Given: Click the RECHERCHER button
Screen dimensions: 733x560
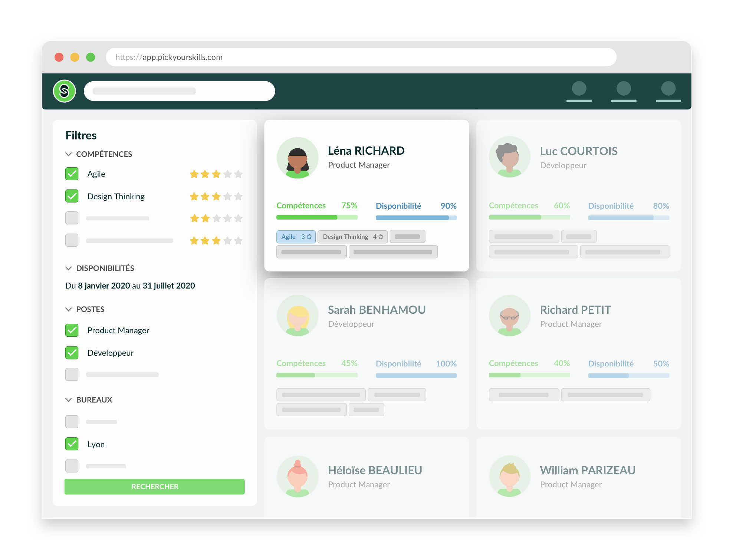Looking at the screenshot, I should click(x=155, y=487).
